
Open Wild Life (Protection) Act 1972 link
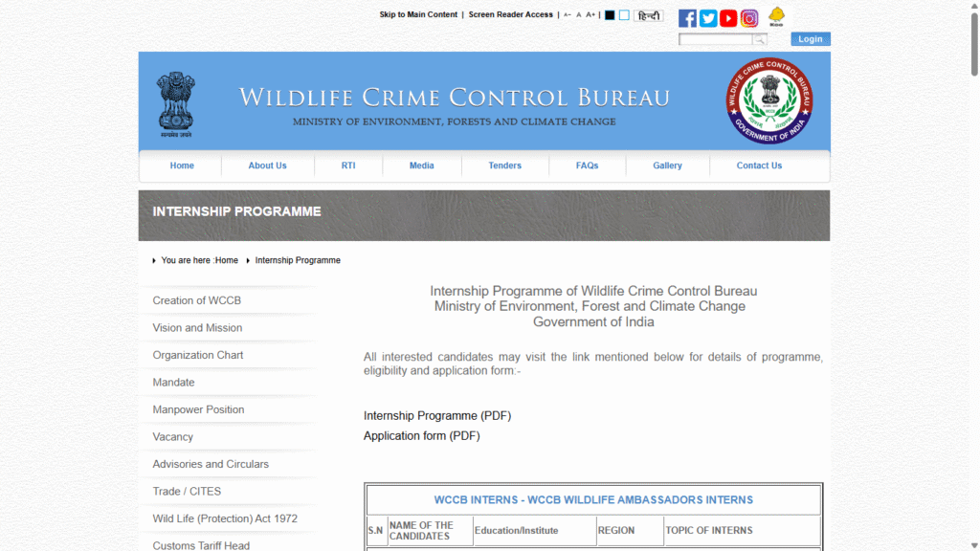[x=225, y=519]
